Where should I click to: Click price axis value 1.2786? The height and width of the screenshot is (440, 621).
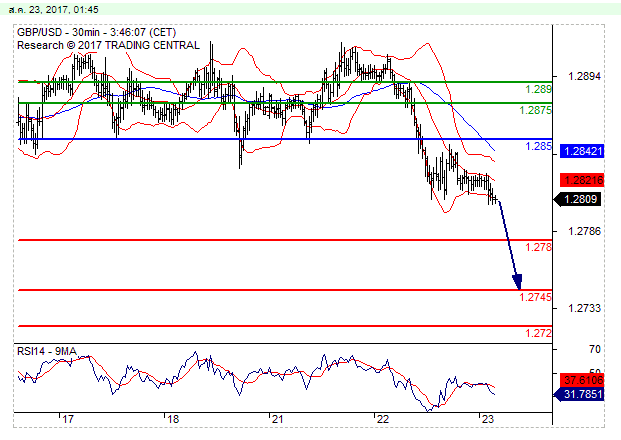pyautogui.click(x=584, y=231)
